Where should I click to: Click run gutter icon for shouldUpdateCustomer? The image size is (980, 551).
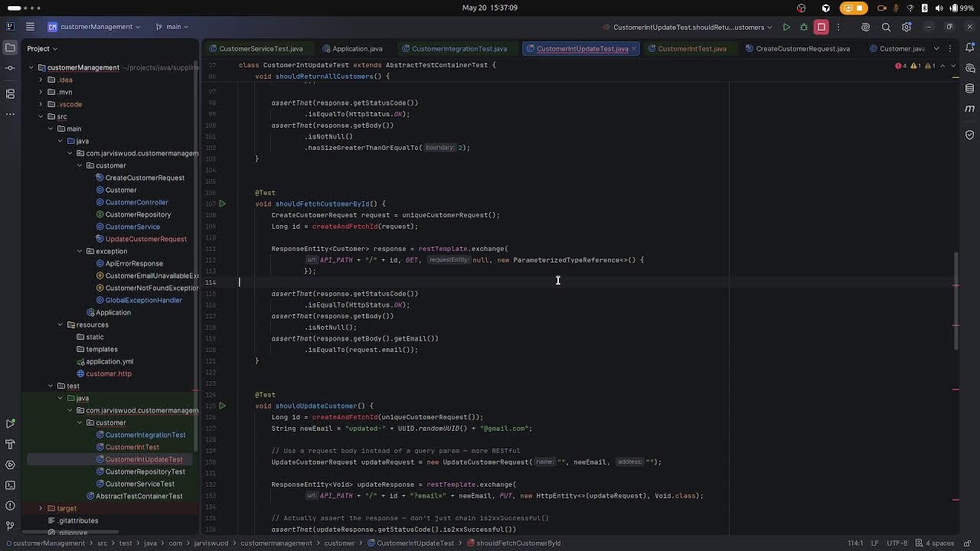pos(223,406)
